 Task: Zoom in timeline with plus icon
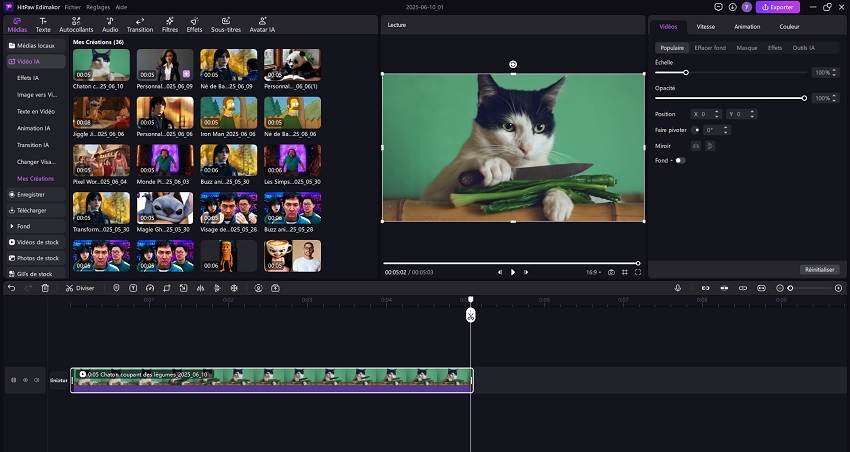(839, 288)
